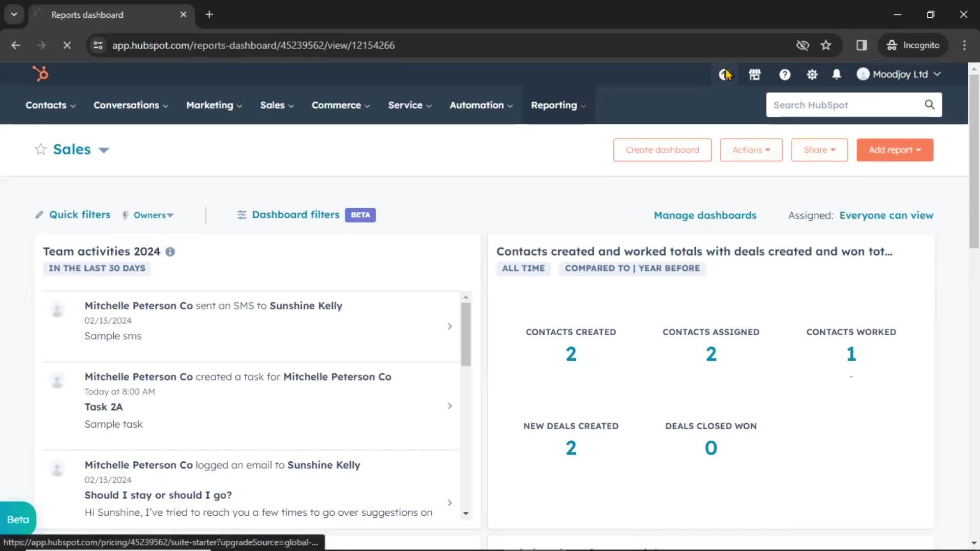Open the Actions dropdown
The height and width of the screenshot is (551, 980).
point(751,150)
